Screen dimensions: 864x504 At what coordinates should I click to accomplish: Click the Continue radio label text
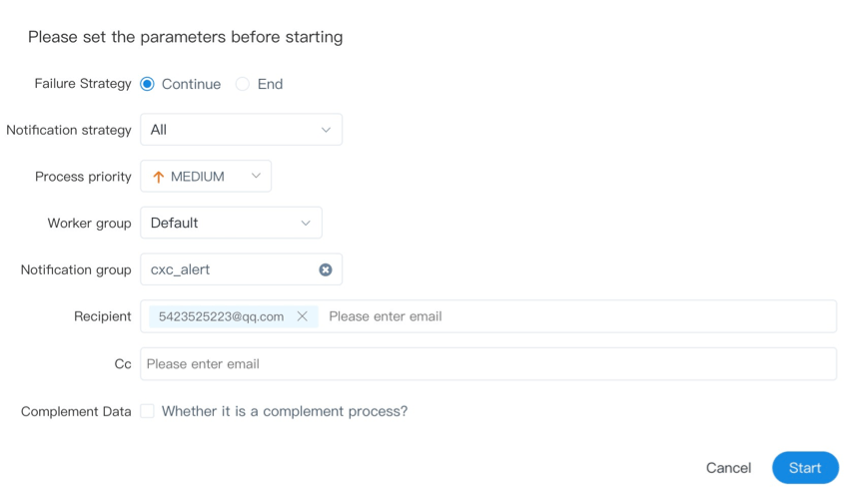[191, 84]
